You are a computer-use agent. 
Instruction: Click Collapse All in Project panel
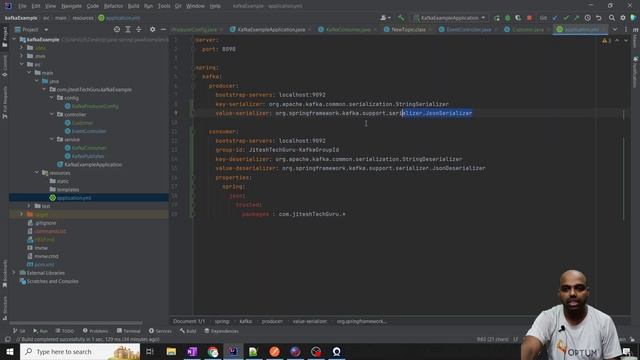pos(139,29)
